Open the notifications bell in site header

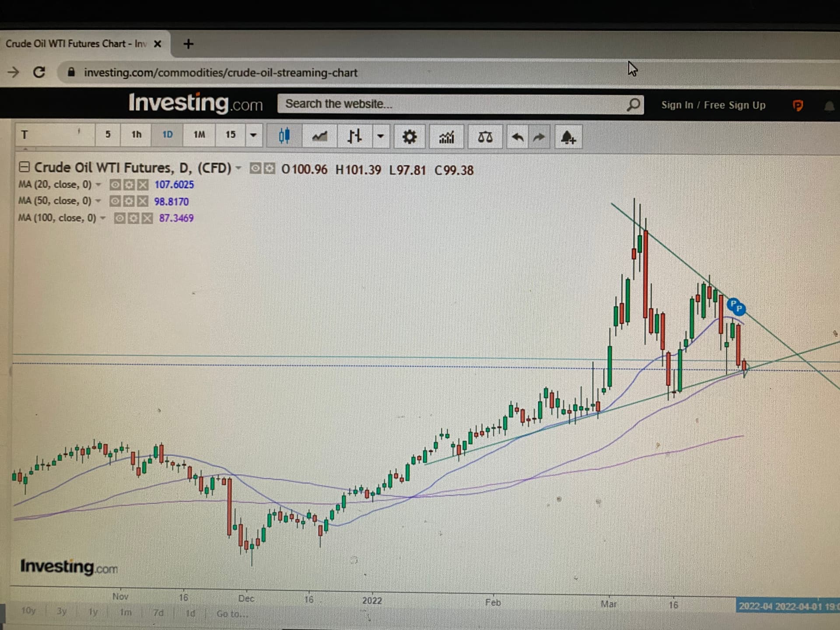coord(829,106)
